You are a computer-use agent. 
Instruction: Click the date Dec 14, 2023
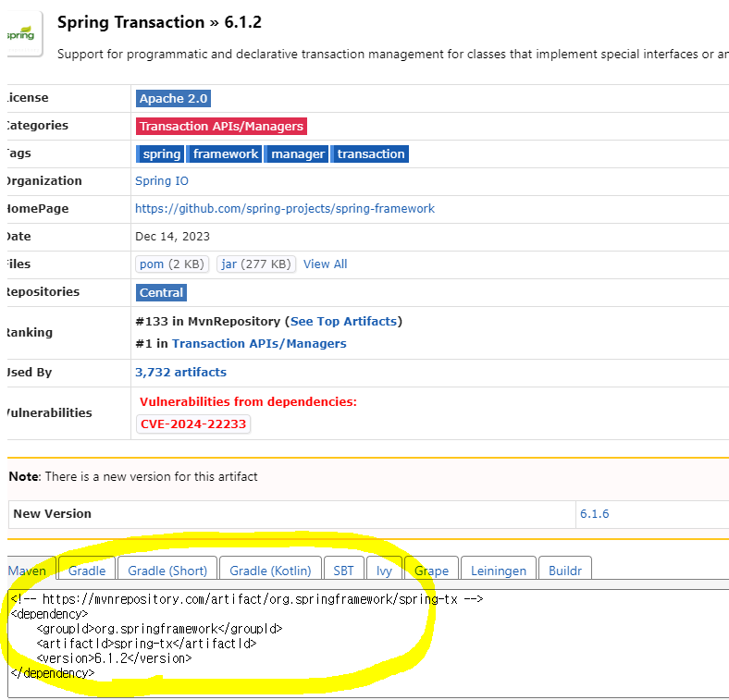(172, 237)
